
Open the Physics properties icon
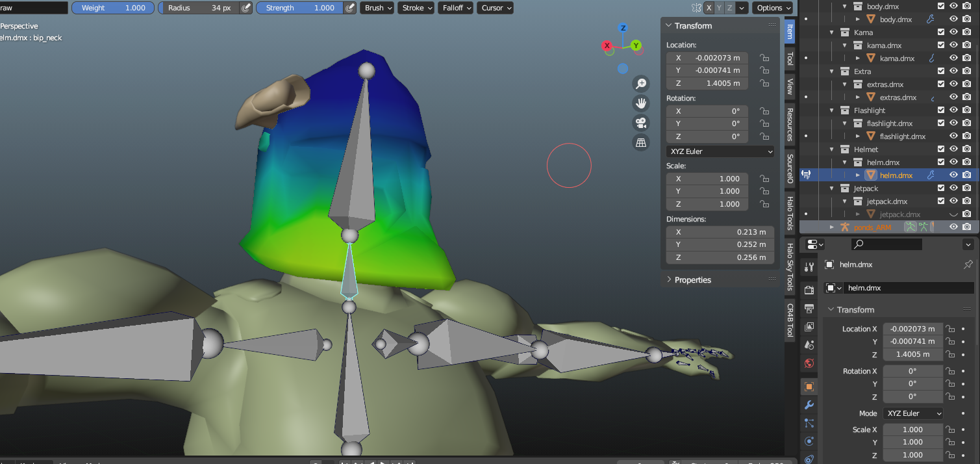coord(809,441)
